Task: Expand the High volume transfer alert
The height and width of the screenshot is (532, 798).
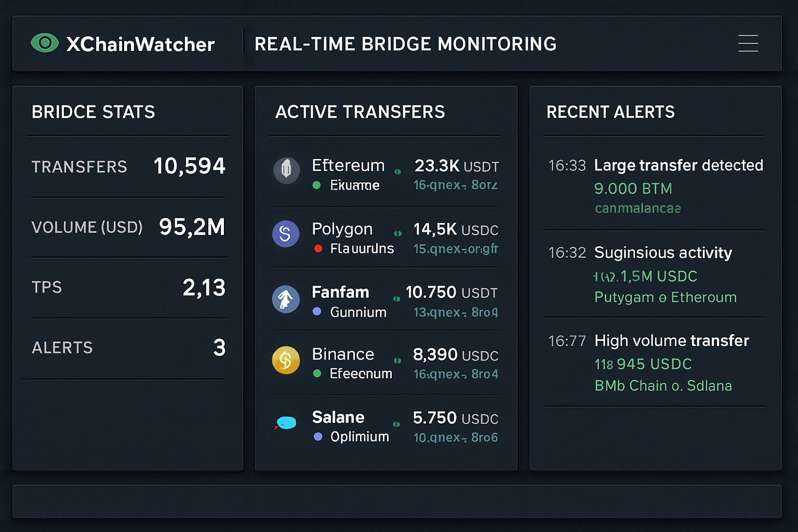Action: click(672, 341)
